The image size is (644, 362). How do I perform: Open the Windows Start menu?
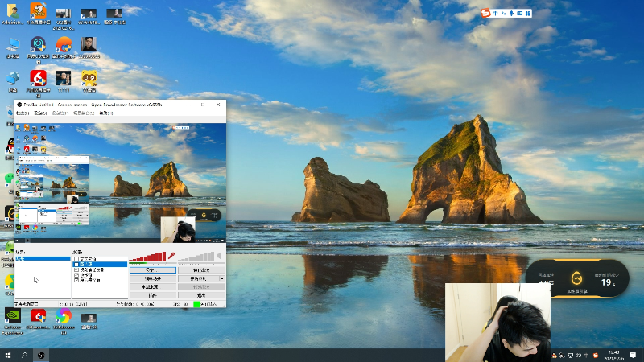pos(8,355)
